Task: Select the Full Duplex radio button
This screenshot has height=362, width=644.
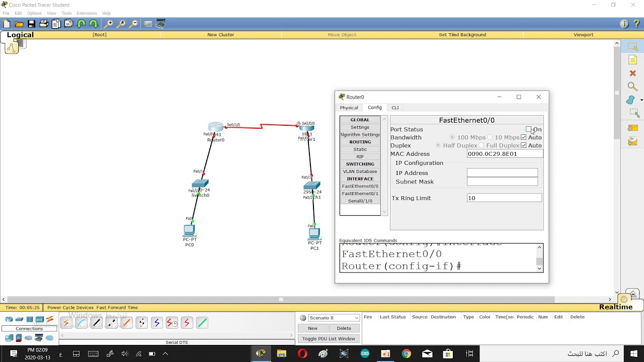Action: [481, 145]
